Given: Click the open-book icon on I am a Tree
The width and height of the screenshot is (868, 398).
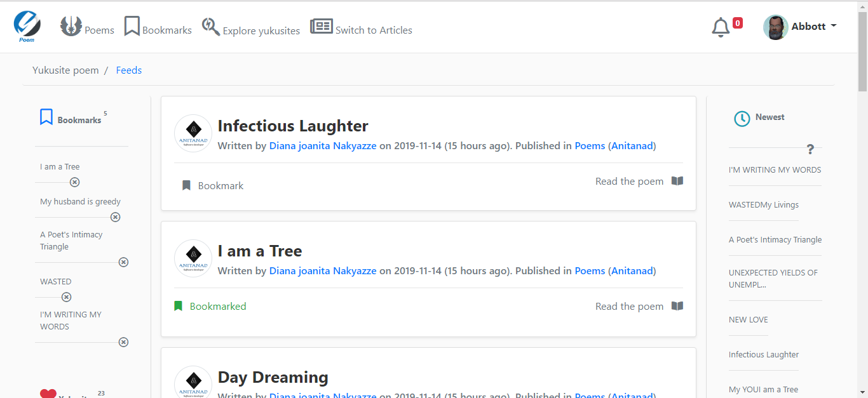Looking at the screenshot, I should (677, 306).
